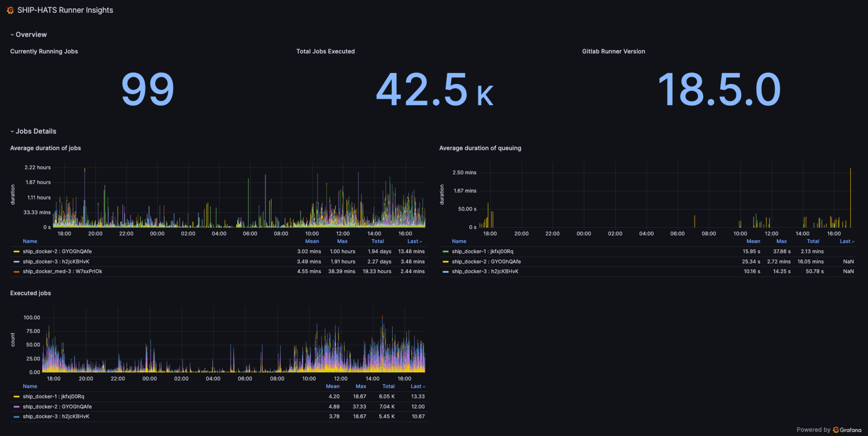Viewport: 868px width, 436px height.
Task: Sort queuing legend by Max column
Action: click(x=781, y=241)
